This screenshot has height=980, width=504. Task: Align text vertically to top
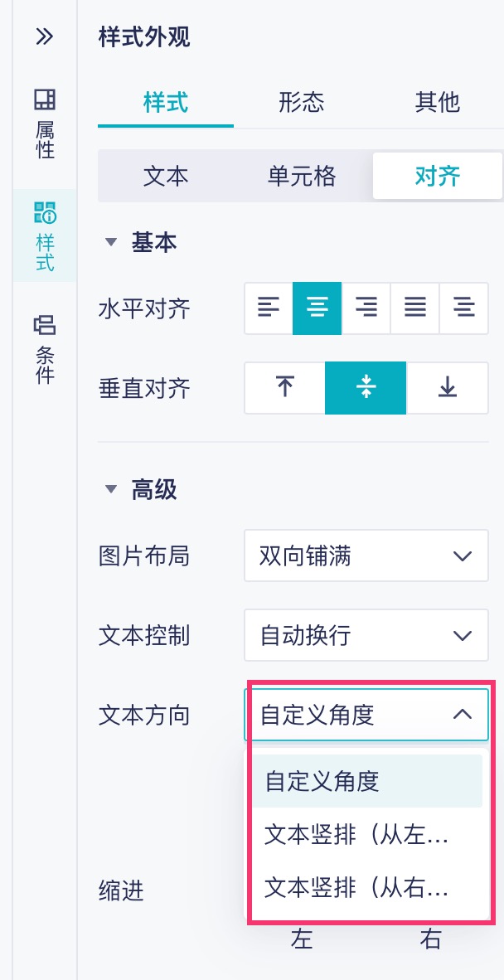coord(285,388)
